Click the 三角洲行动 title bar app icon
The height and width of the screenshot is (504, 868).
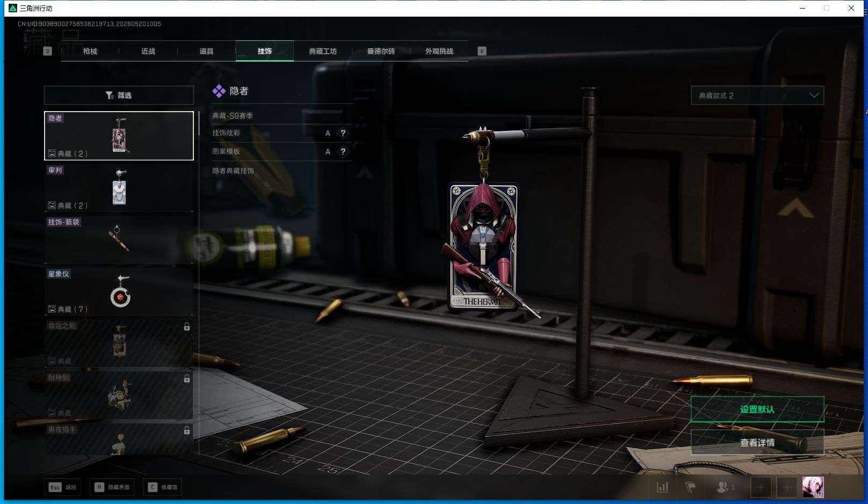(13, 8)
